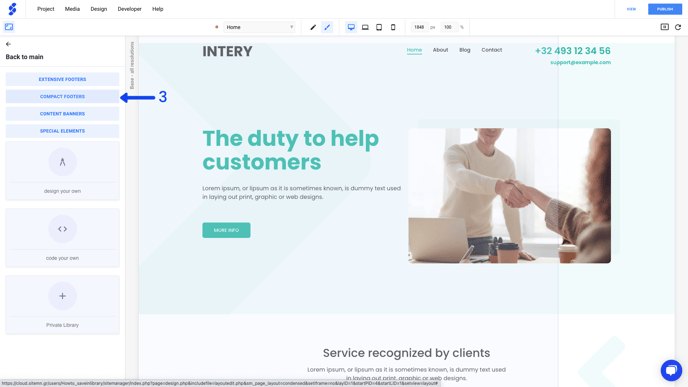Screen dimensions: 688x387
Task: Select the desktop resolution view icon
Action: [x=351, y=27]
